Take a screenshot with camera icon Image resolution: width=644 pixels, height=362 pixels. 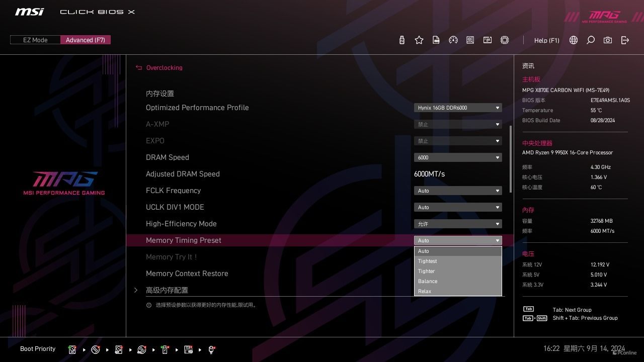[x=608, y=40]
